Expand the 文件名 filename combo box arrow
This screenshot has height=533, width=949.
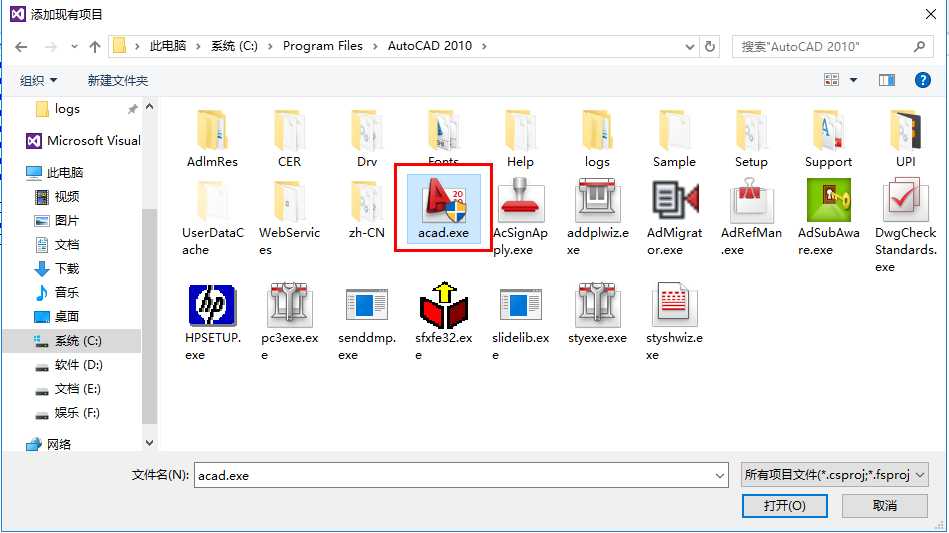[x=720, y=476]
